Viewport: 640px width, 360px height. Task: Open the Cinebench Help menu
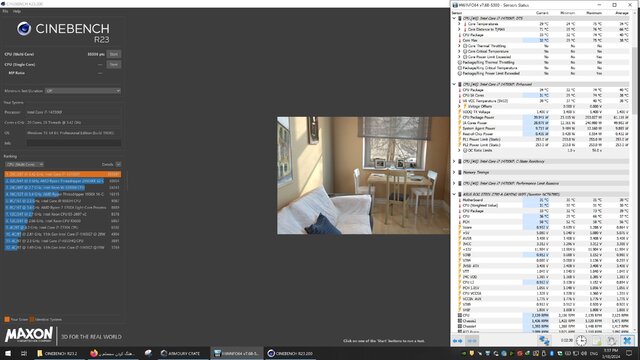coord(17,11)
